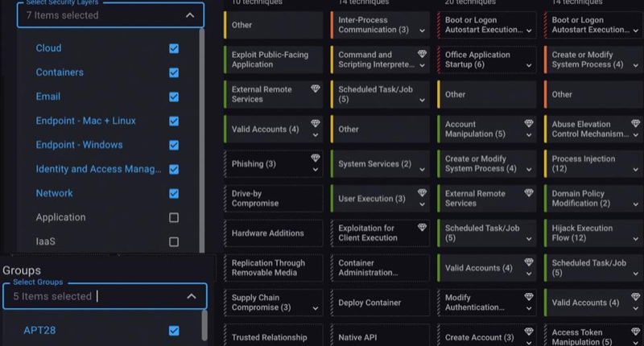Expand System Services (2) card

point(422,169)
